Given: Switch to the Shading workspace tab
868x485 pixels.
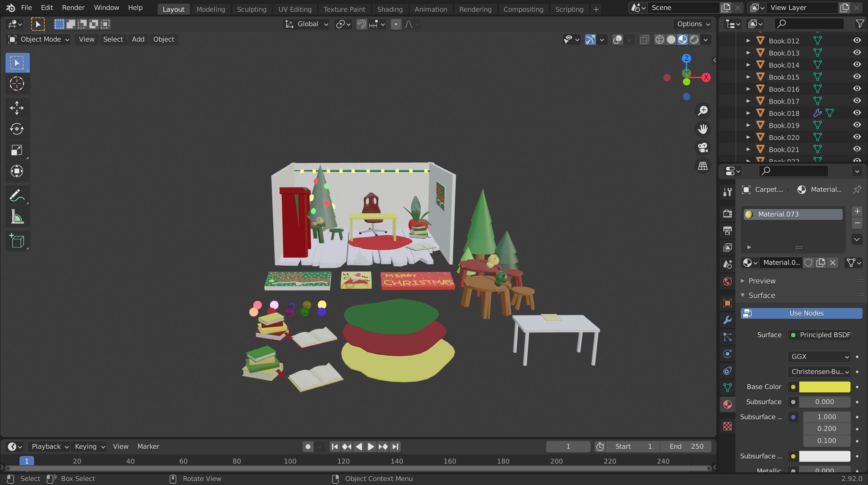Looking at the screenshot, I should click(x=390, y=9).
